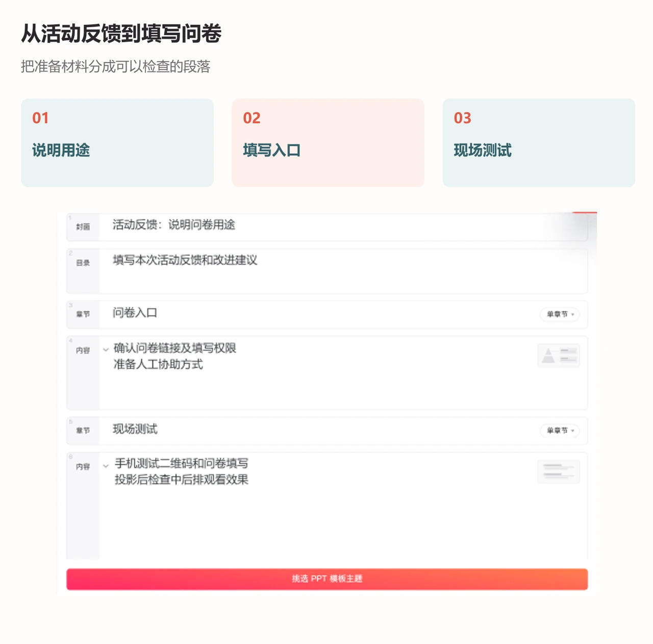Open the 单章节 dropdown beside 现场测试
The height and width of the screenshot is (644, 653).
point(560,431)
